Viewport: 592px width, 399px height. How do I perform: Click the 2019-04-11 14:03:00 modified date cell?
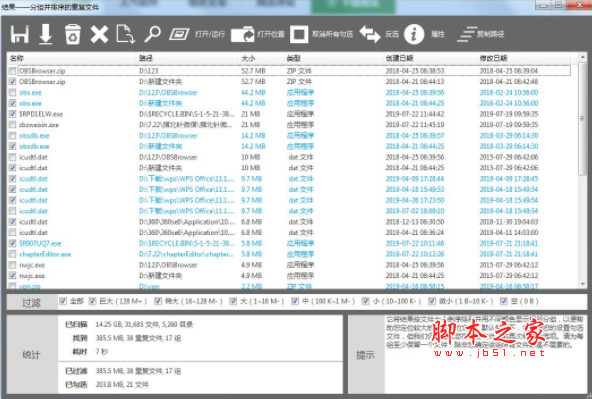click(x=509, y=233)
